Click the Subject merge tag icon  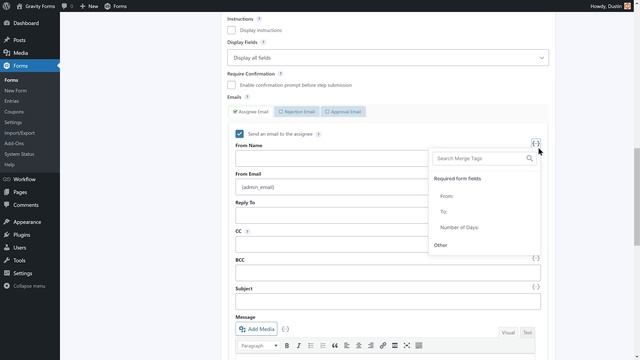[536, 287]
